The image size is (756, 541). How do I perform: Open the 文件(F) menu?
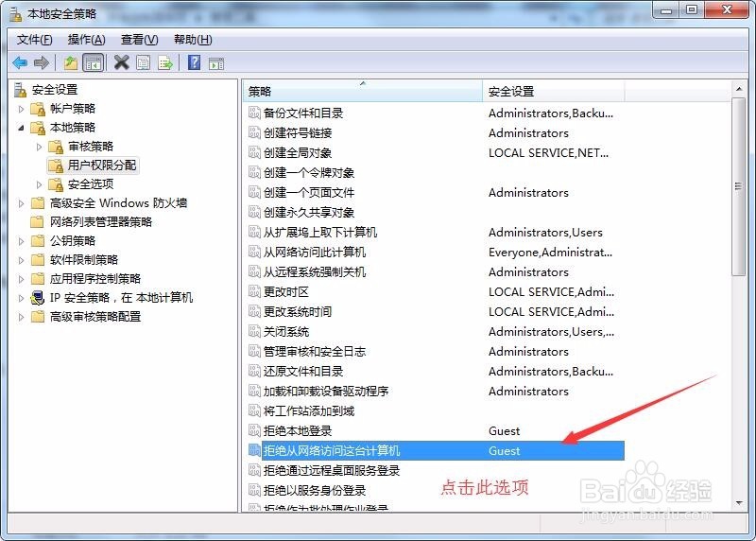34,40
